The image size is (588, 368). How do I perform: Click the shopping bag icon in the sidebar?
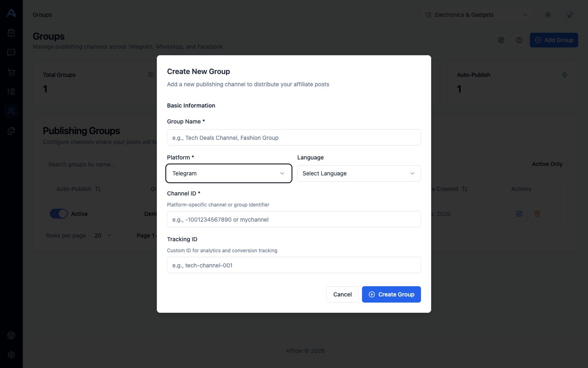pos(11,33)
